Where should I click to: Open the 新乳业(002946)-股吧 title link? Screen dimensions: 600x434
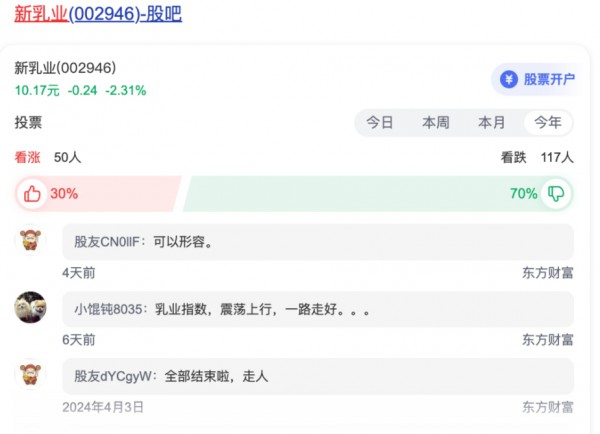(98, 14)
